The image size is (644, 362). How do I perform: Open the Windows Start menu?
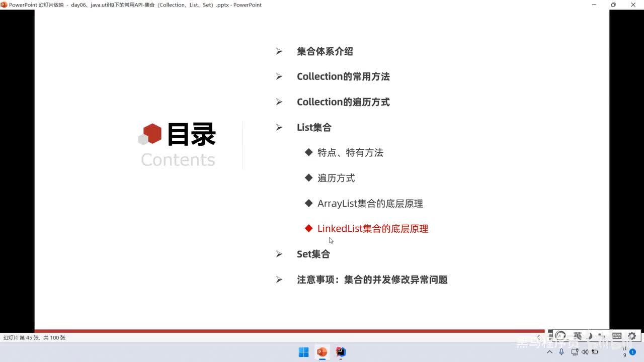(303, 352)
